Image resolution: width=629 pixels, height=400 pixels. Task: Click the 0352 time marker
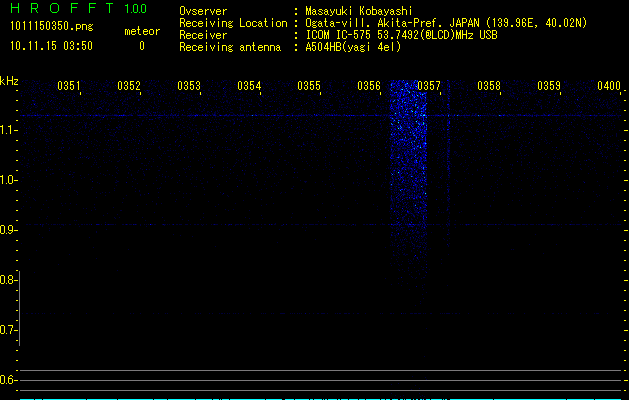coord(129,86)
